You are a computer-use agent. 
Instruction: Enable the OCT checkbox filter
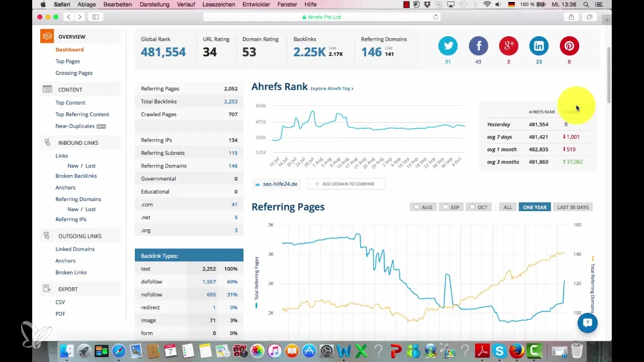pyautogui.click(x=472, y=207)
